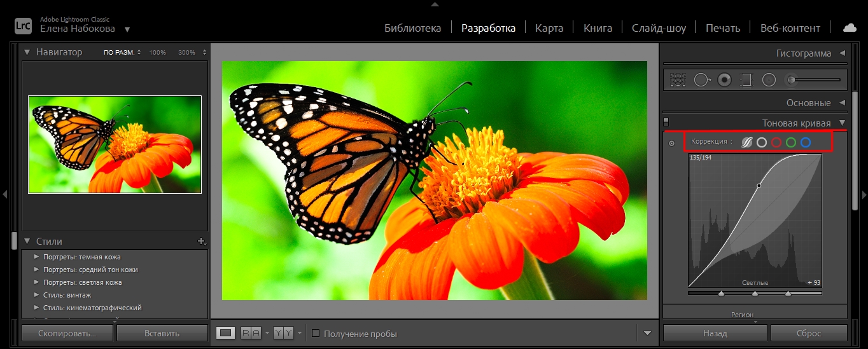Activate the targeted adjustment tool in Tone Curve
This screenshot has height=349, width=868.
click(671, 143)
